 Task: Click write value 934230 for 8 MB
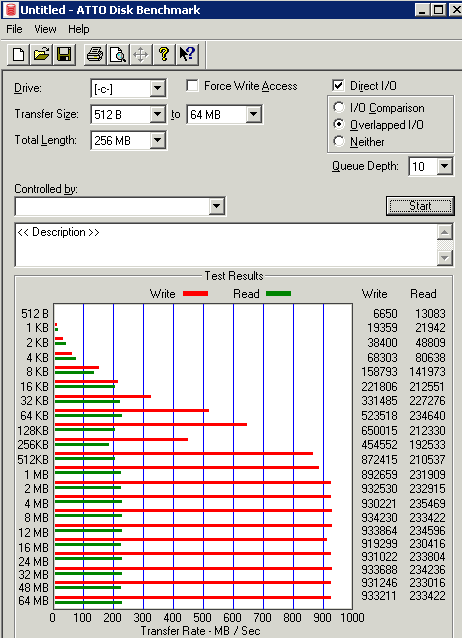[379, 518]
